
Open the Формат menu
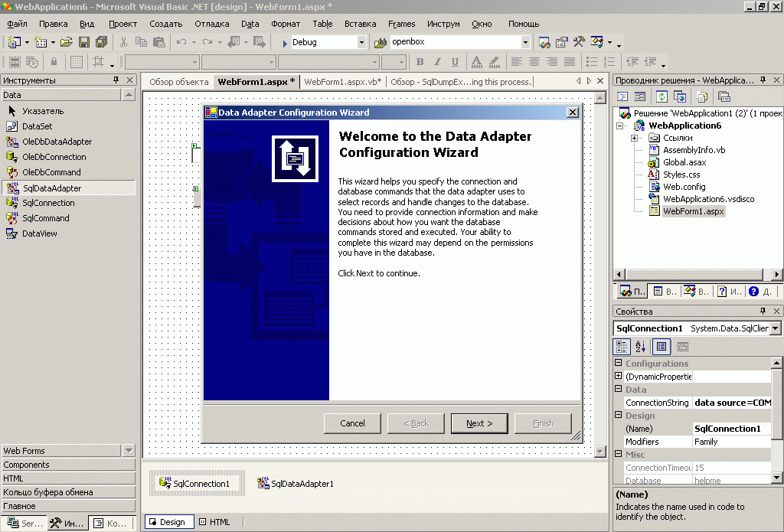pos(286,24)
